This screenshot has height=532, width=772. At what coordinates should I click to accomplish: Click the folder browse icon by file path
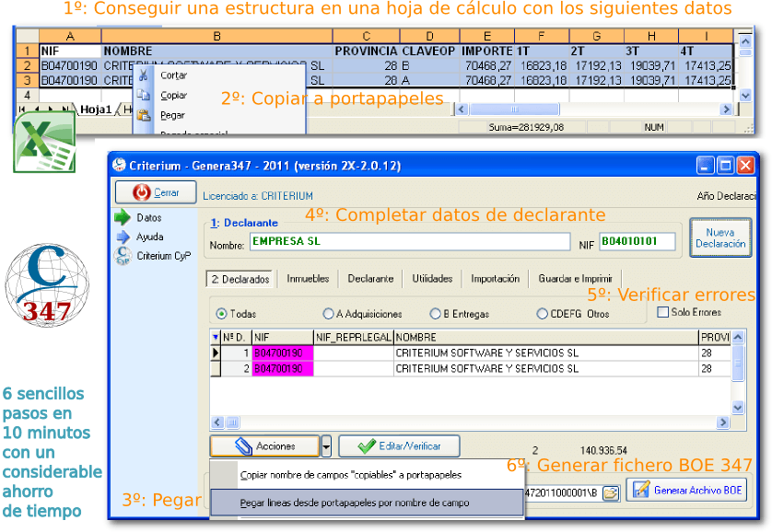coord(611,492)
